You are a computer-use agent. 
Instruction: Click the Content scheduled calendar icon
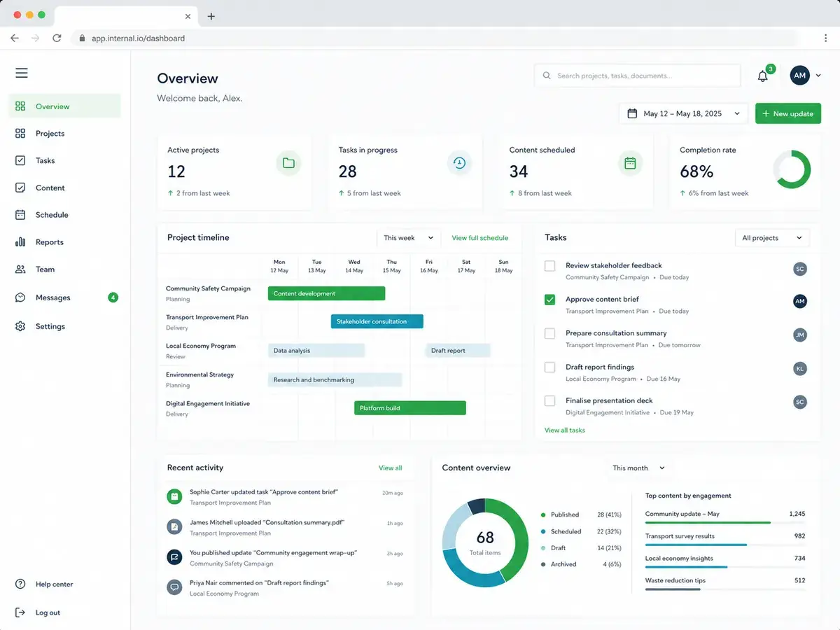pyautogui.click(x=630, y=163)
